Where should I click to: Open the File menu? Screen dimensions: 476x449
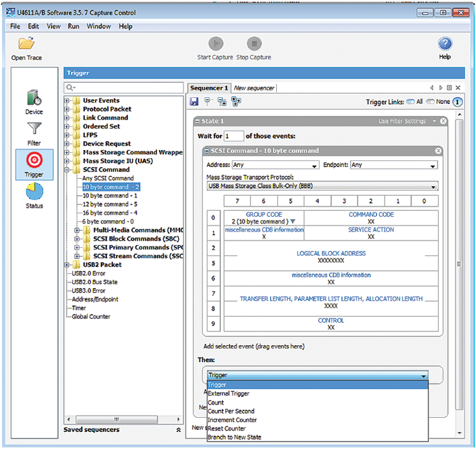pos(15,26)
